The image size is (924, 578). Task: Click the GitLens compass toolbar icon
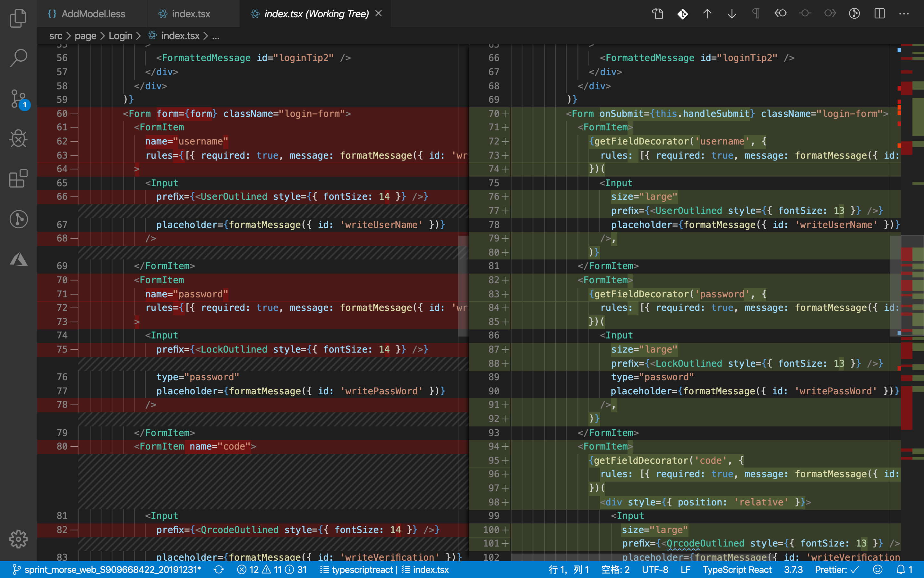[854, 14]
